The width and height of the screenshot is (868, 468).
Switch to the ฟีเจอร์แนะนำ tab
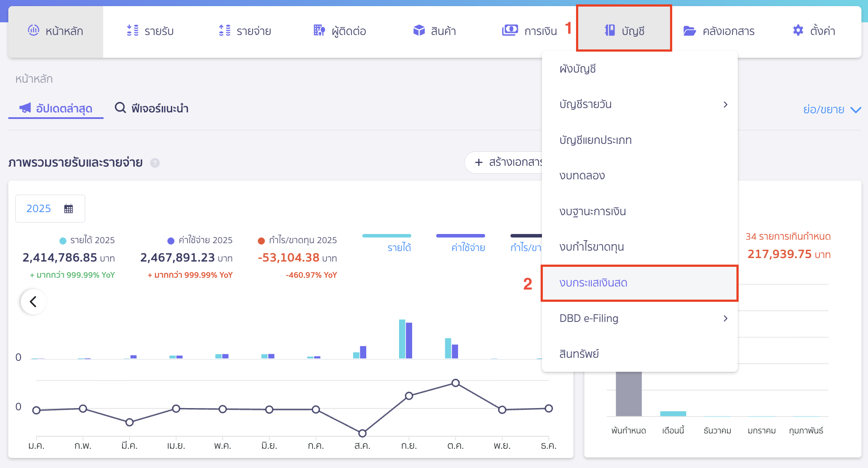pos(152,108)
